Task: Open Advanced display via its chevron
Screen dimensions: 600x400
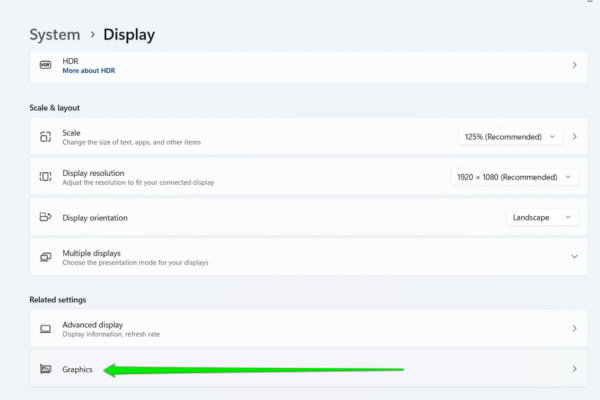Action: [x=574, y=328]
